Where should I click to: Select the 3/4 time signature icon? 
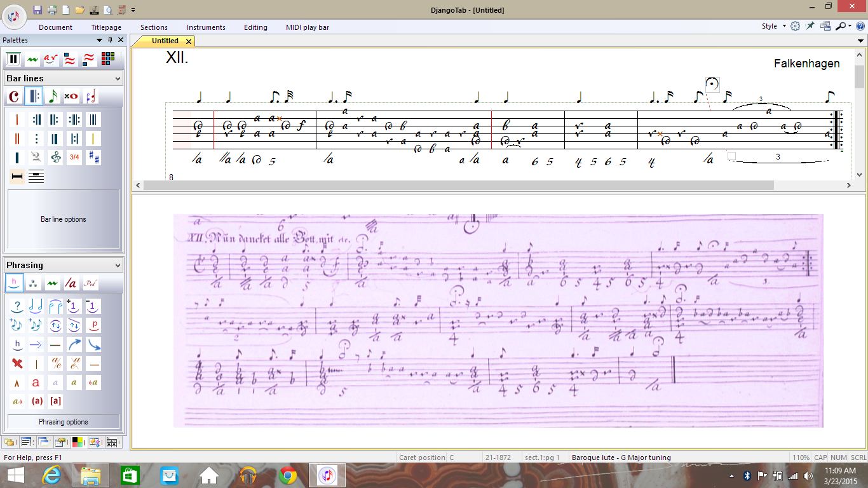pyautogui.click(x=74, y=158)
